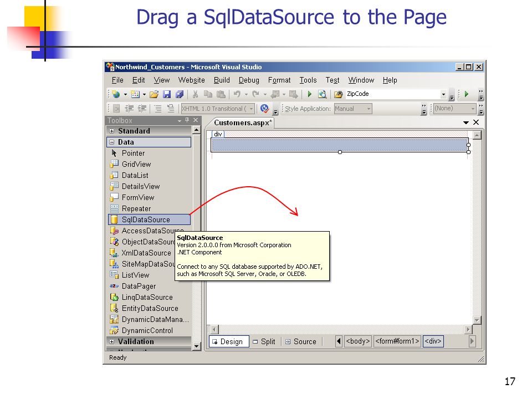Open the Toolbox window position dropdown arrow
The height and width of the screenshot is (399, 532).
pyautogui.click(x=180, y=120)
